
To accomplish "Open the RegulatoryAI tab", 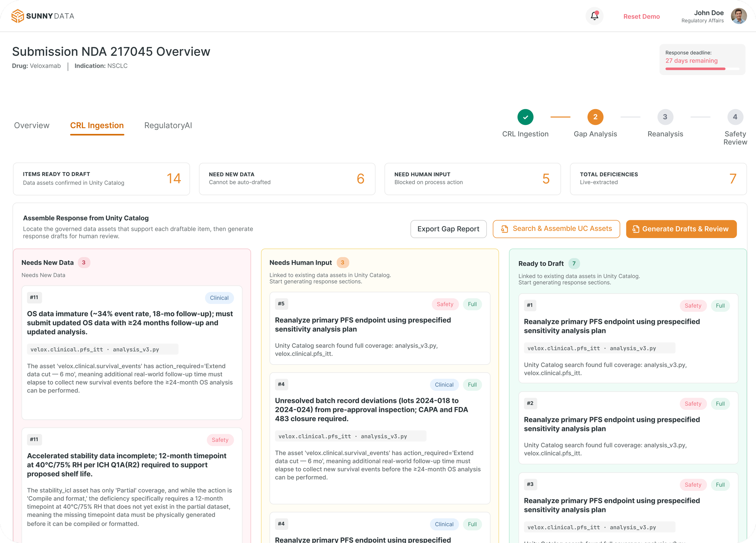I will pyautogui.click(x=168, y=126).
